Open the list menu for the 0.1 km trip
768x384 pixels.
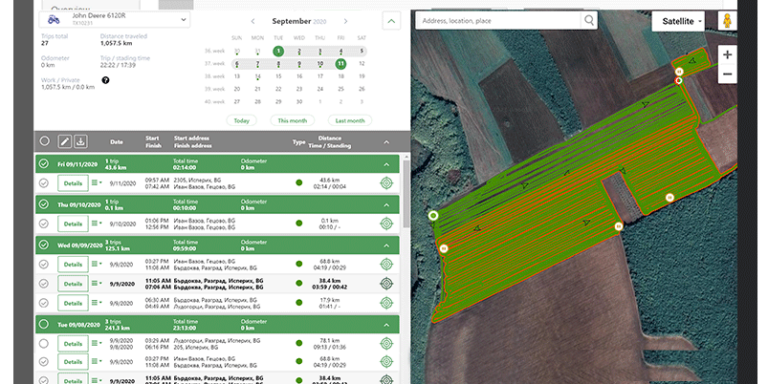coord(96,223)
